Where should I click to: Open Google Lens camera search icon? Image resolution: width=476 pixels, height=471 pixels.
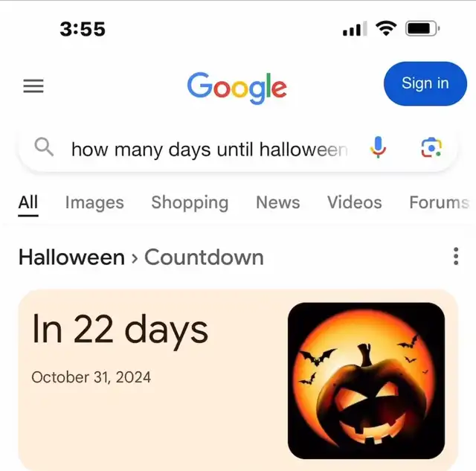(x=431, y=147)
